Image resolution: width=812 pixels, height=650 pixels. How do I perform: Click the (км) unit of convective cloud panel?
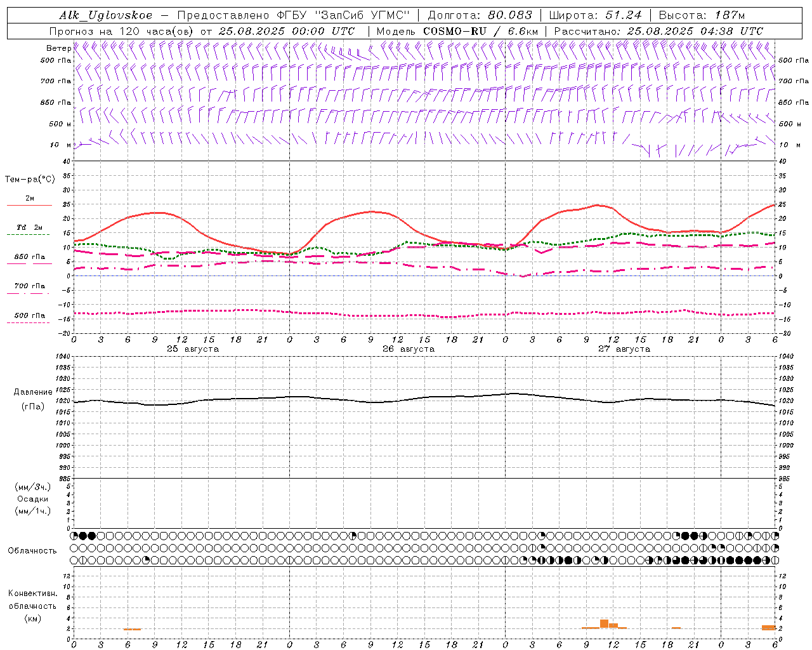(x=32, y=618)
